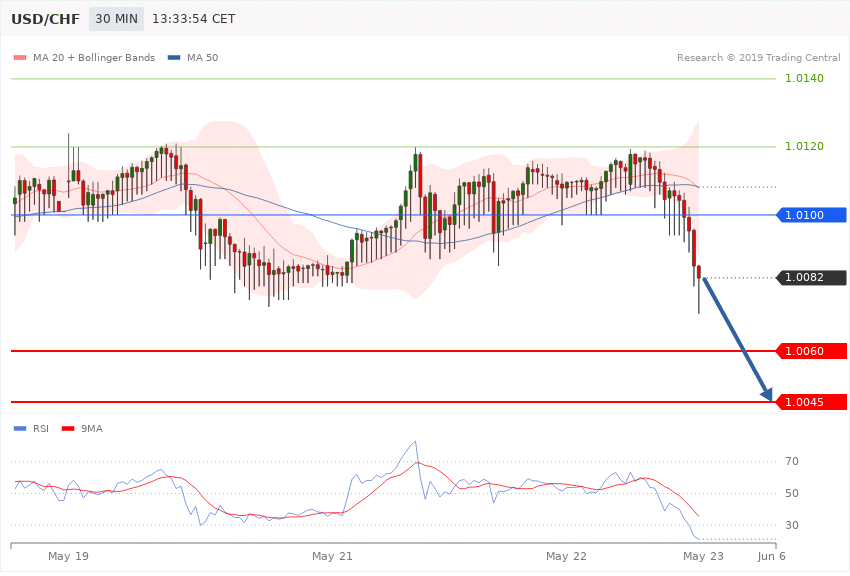
Task: Click the USD/CHF pair title
Action: (x=46, y=19)
